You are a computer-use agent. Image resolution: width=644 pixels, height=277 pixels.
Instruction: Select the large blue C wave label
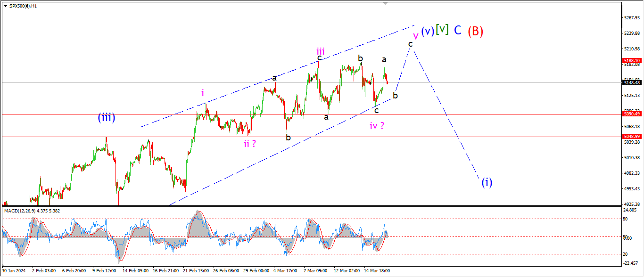pyautogui.click(x=457, y=30)
